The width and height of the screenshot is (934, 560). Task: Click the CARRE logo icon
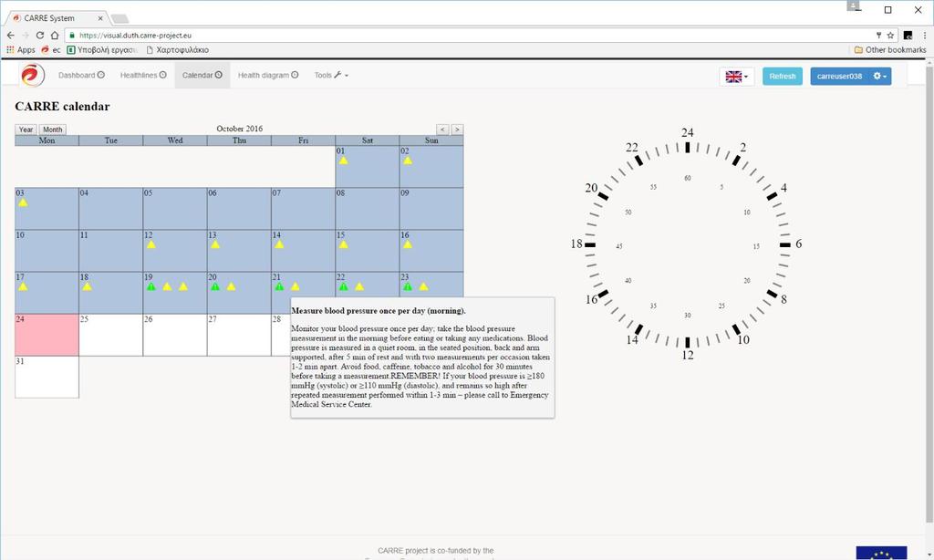click(33, 75)
